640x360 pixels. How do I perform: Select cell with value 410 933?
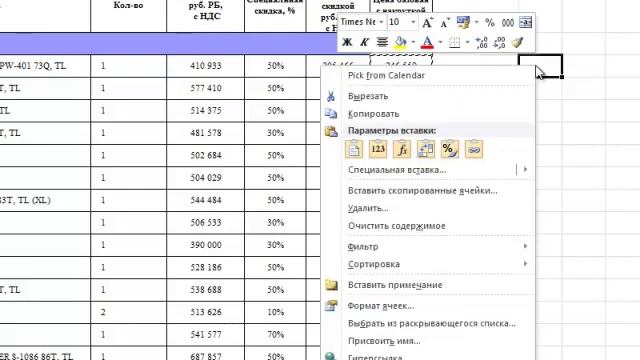click(205, 66)
